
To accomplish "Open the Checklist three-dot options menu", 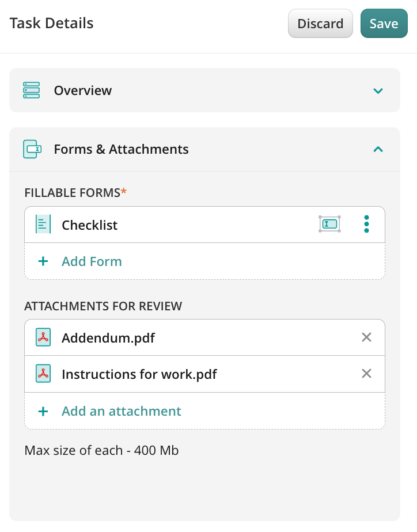I will point(366,224).
